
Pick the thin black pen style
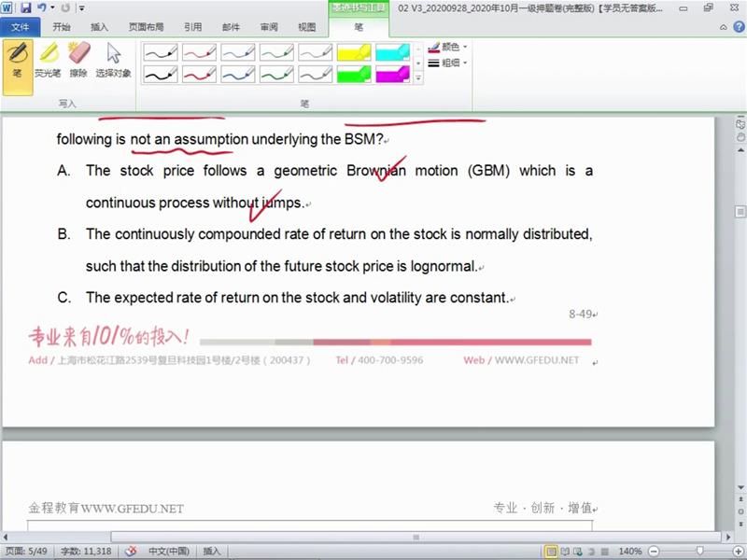point(161,52)
